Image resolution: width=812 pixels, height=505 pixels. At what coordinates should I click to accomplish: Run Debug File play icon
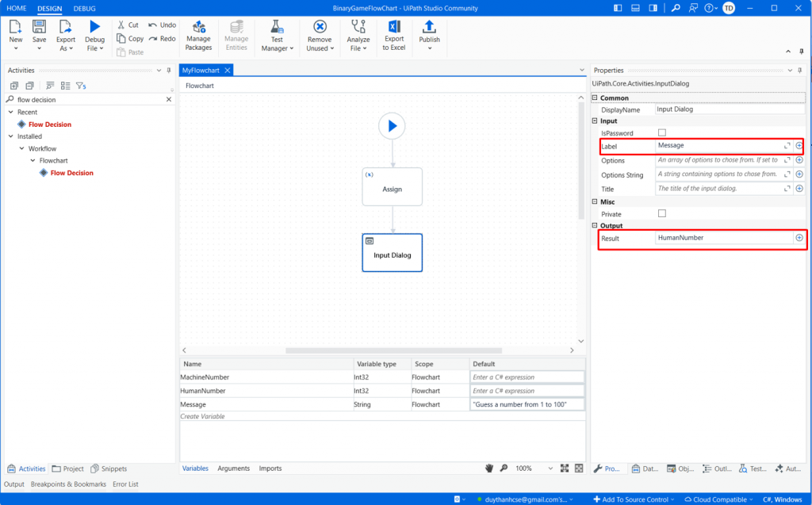pos(95,26)
